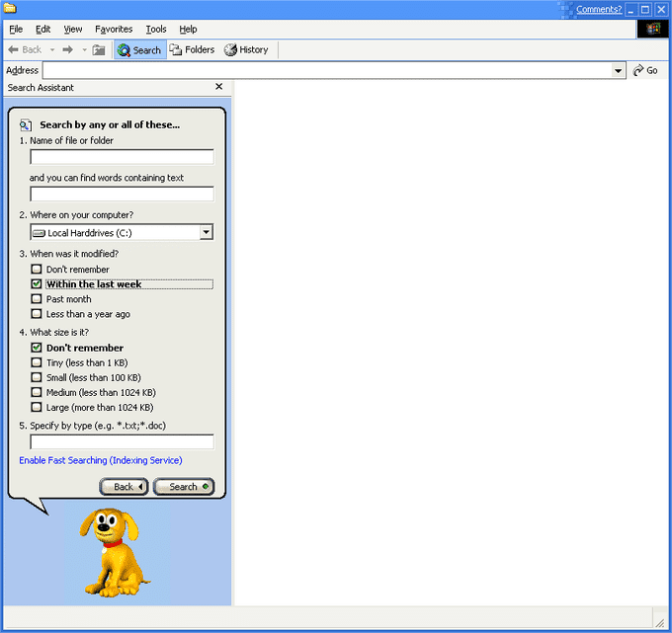Open the Back button history dropdown arrow
The image size is (672, 633).
(51, 49)
